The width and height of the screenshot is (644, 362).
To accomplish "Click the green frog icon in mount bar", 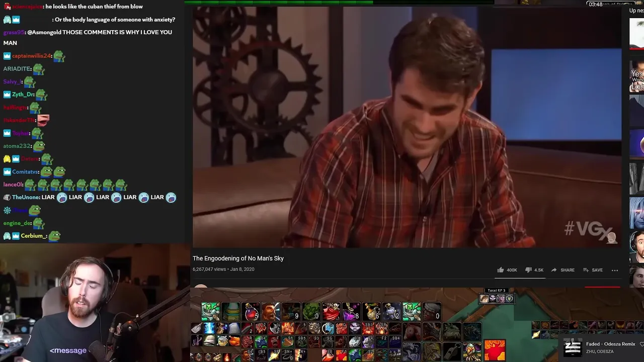I will (x=452, y=331).
